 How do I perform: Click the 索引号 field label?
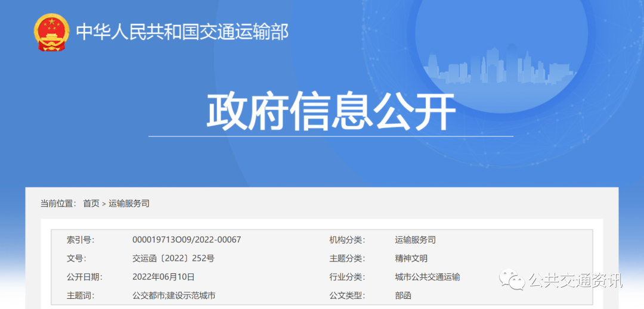tap(80, 240)
